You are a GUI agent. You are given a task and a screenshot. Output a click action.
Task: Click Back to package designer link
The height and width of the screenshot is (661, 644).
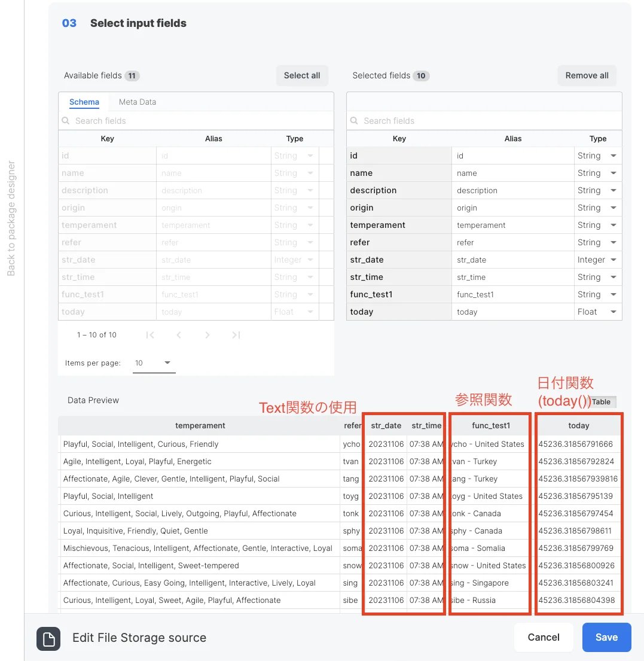click(x=11, y=218)
